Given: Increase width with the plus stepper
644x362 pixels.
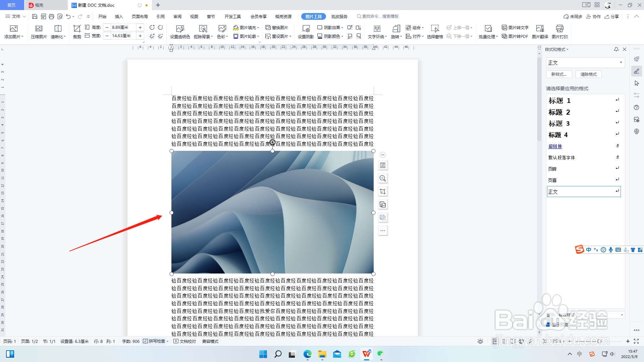Looking at the screenshot, I should 140,36.
